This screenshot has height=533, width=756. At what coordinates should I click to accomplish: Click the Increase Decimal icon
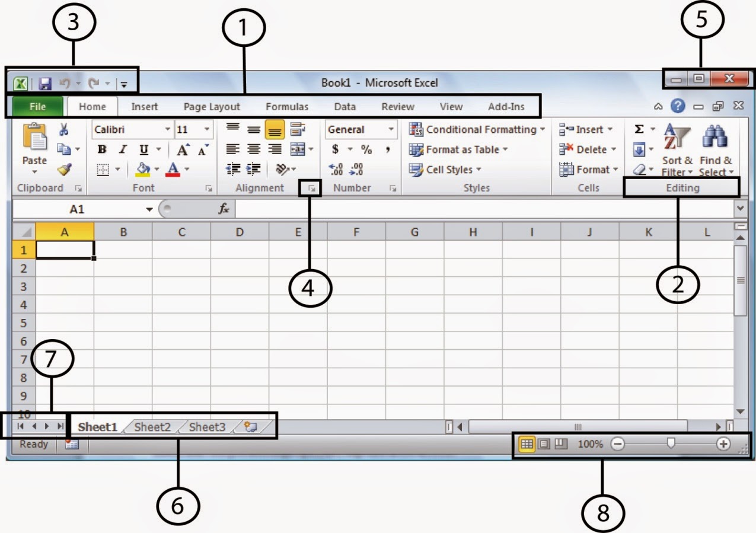(336, 170)
